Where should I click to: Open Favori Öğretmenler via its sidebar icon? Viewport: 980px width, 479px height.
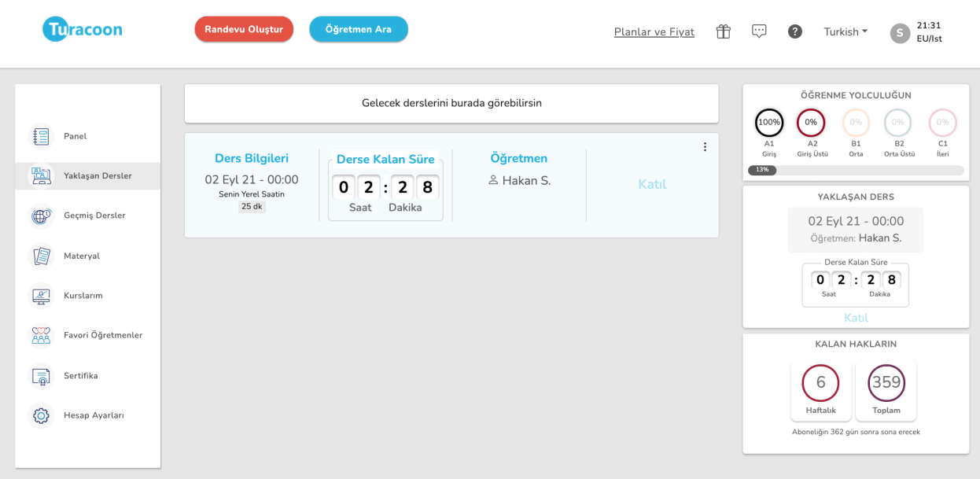coord(42,335)
